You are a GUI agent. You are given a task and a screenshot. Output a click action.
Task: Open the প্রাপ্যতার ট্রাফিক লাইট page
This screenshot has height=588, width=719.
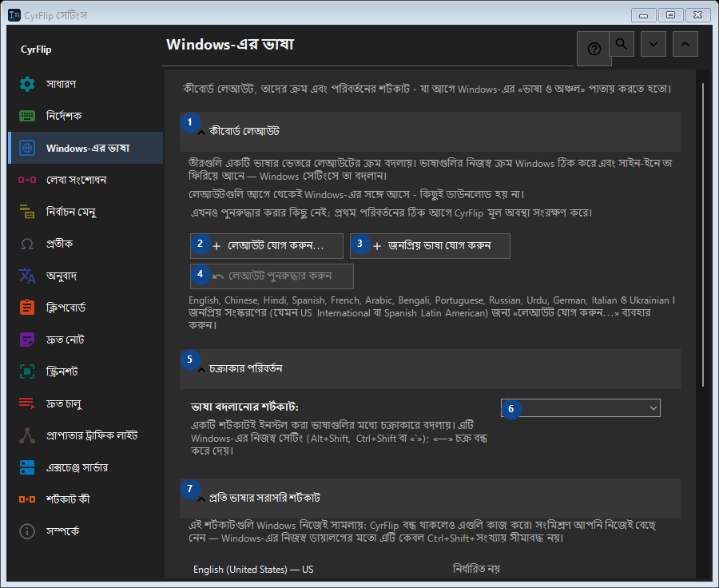(x=85, y=435)
